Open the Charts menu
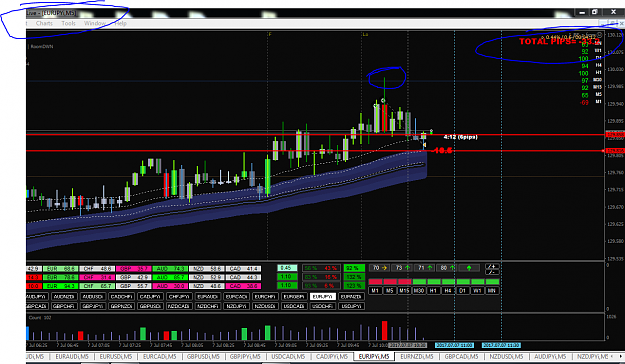 pyautogui.click(x=44, y=24)
